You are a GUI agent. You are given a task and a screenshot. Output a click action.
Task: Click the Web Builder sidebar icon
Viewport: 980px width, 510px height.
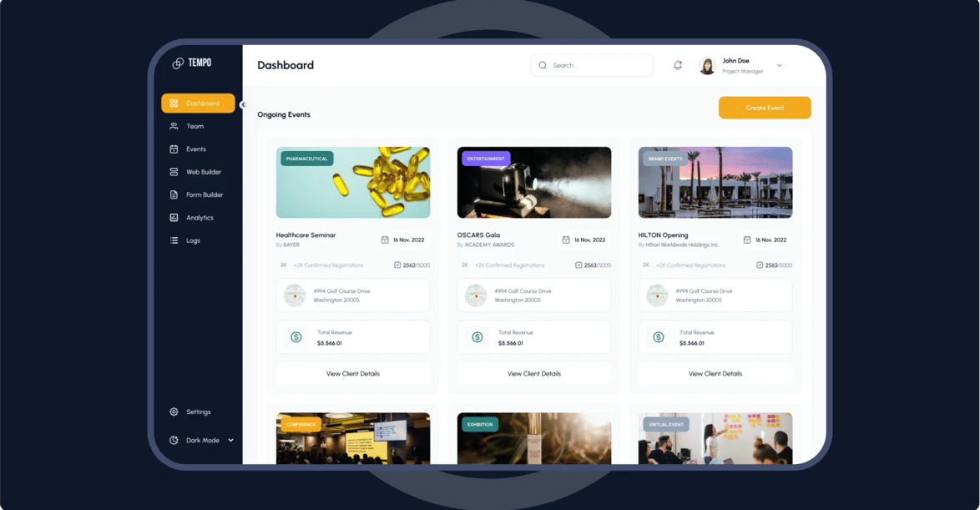coord(174,172)
